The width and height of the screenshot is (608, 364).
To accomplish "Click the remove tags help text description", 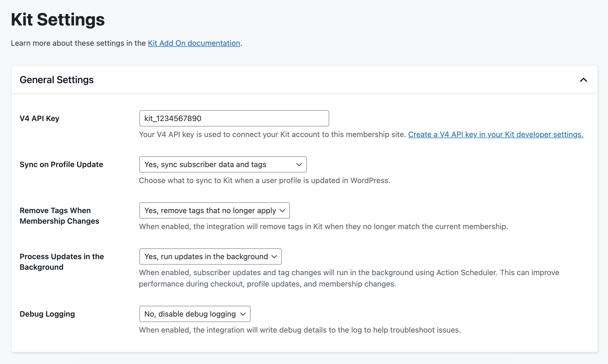I will pos(323,226).
